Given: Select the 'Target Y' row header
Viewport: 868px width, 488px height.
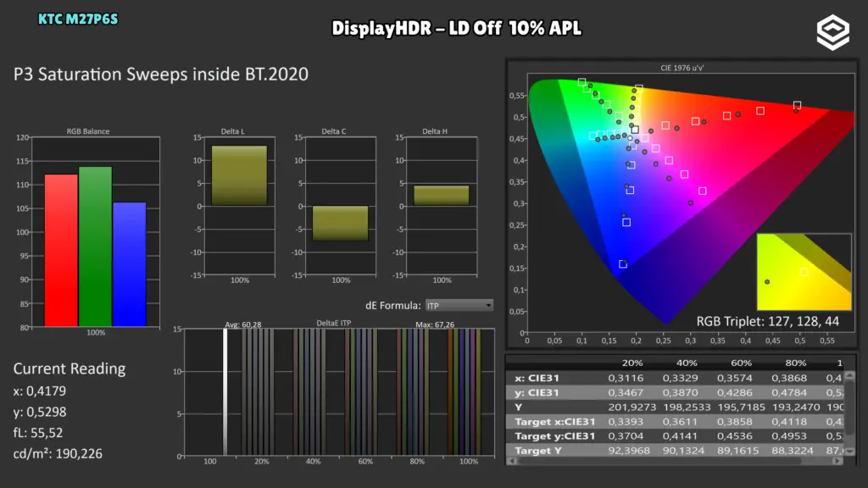Looking at the screenshot, I should click(x=538, y=451).
